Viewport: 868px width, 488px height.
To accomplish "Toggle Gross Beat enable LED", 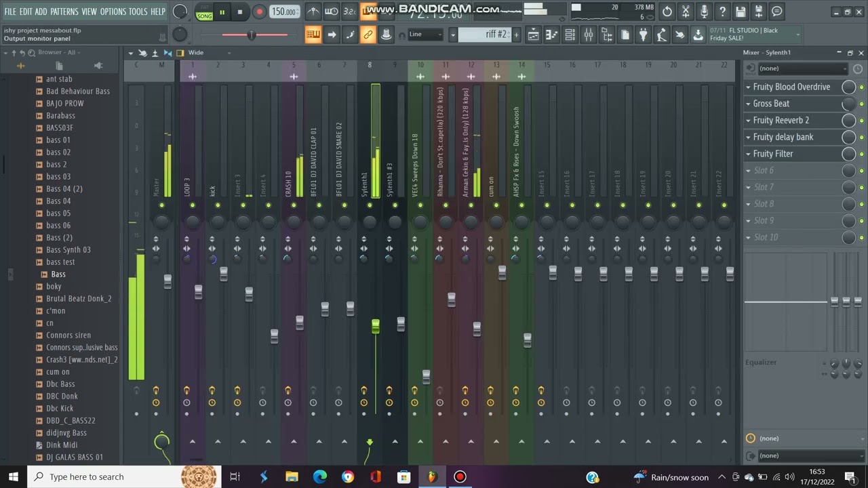I will tap(861, 104).
